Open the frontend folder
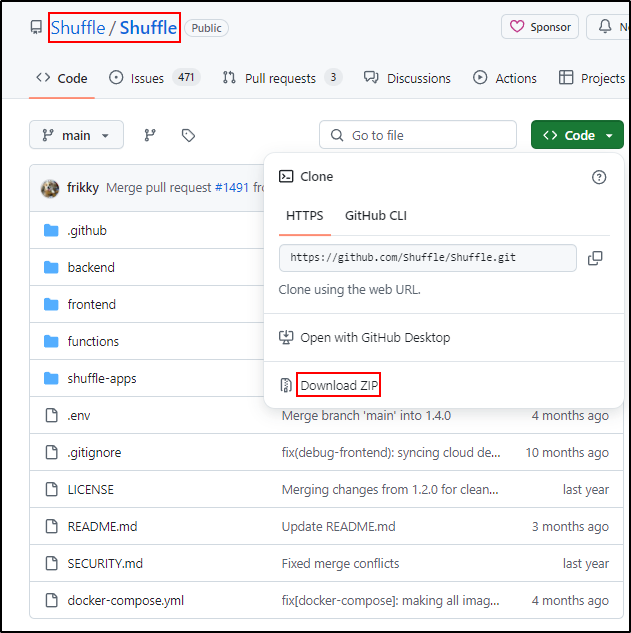Viewport: 631px width, 633px height. (x=92, y=304)
